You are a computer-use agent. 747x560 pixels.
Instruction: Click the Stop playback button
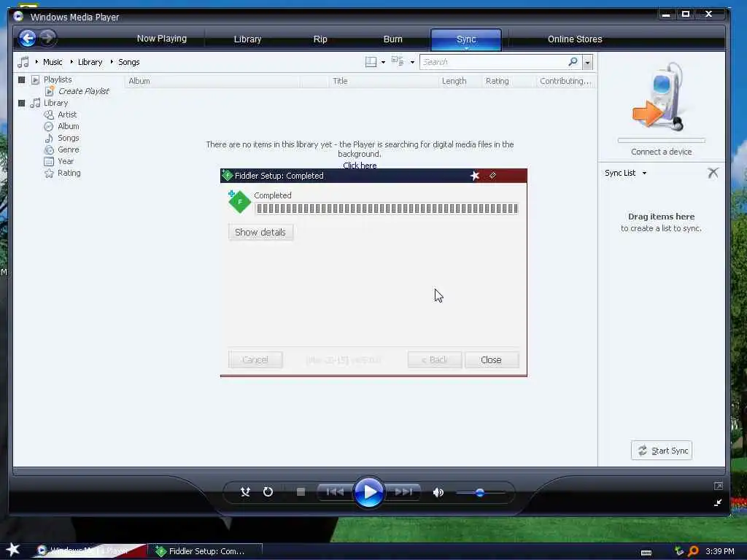click(301, 492)
